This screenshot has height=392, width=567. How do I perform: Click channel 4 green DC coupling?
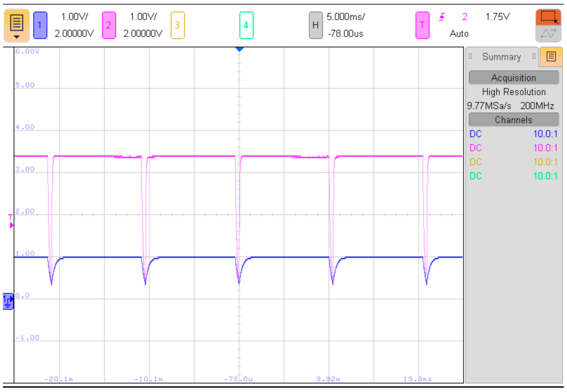pos(476,176)
